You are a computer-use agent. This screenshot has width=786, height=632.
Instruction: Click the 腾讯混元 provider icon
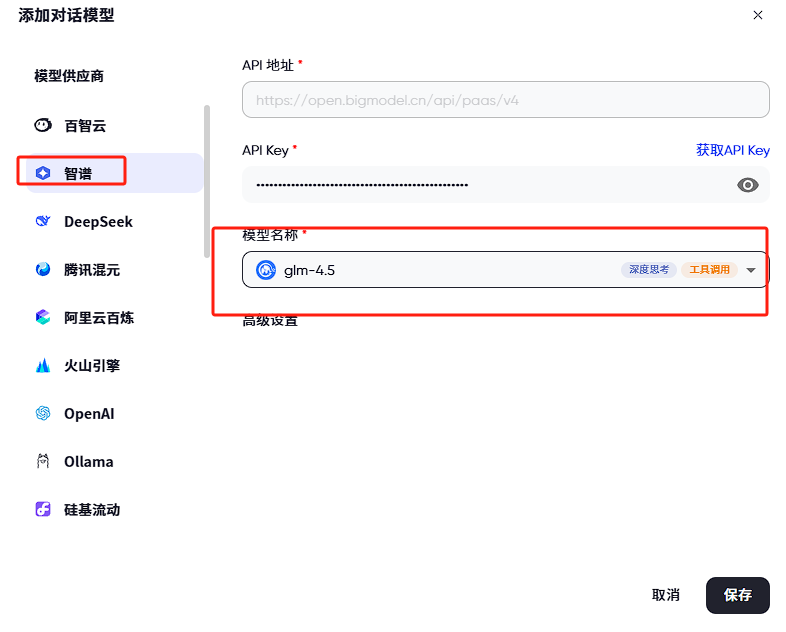[x=43, y=270]
